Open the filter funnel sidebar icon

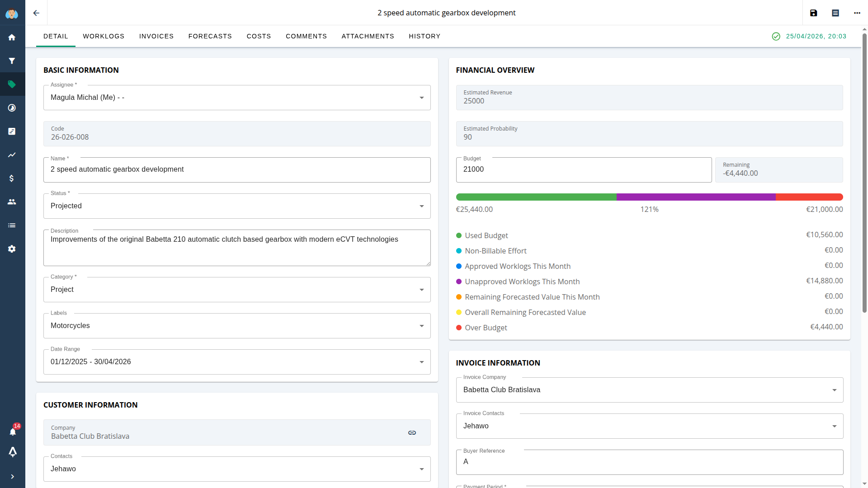[x=12, y=61]
